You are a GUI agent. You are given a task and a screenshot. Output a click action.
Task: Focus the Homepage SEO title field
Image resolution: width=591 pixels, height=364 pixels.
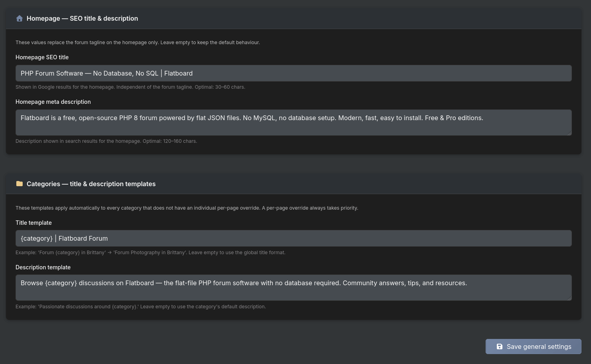click(294, 73)
